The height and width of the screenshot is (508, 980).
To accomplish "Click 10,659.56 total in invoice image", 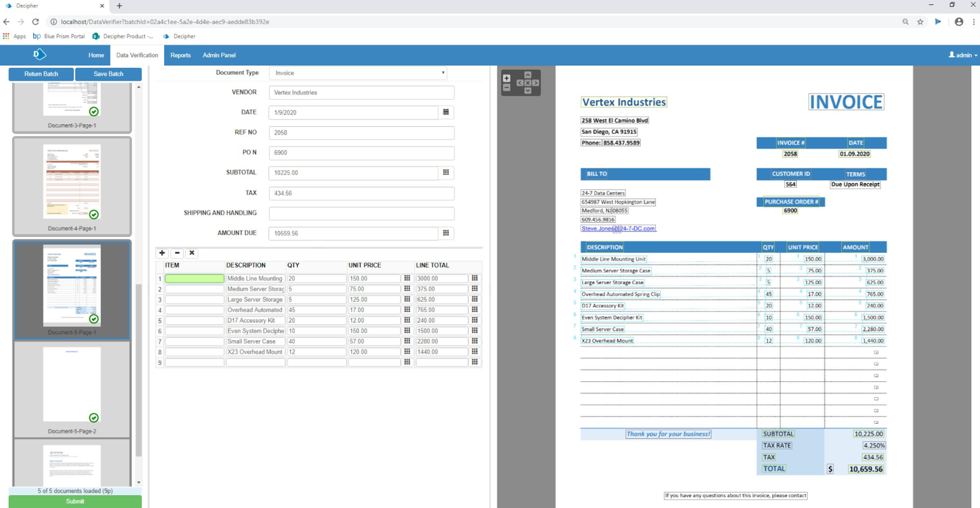I will pos(865,469).
